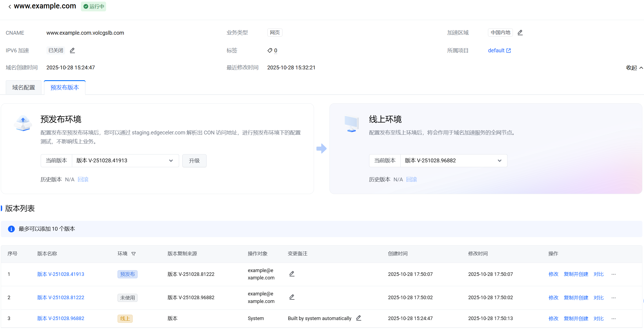Click 复制并创建 for version V-251028.81222
This screenshot has height=329, width=644.
click(x=576, y=298)
